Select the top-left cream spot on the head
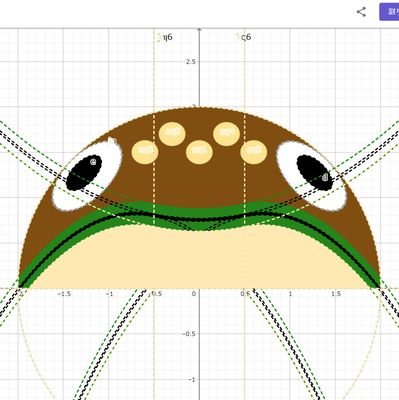 pyautogui.click(x=172, y=134)
